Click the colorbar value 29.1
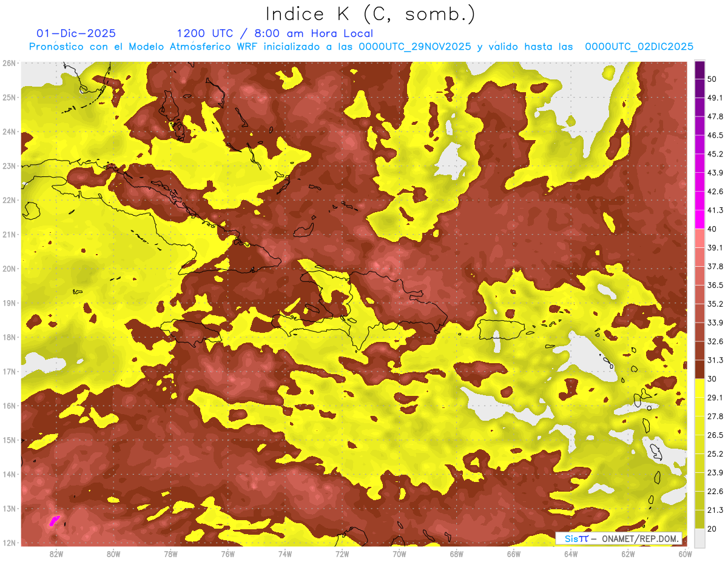Screen dimensions: 728x562 click(715, 398)
